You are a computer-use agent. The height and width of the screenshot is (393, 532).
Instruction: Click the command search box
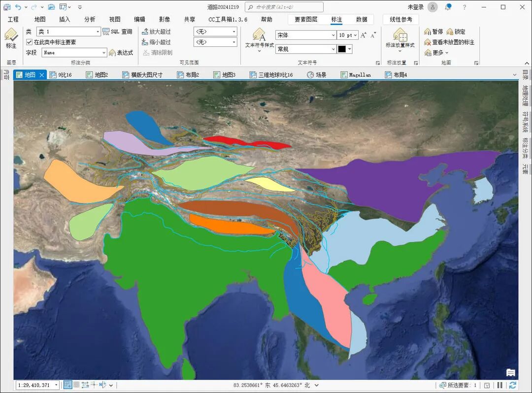(x=284, y=7)
